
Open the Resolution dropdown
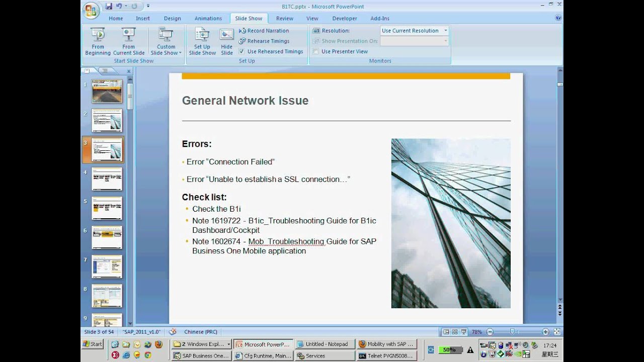click(x=445, y=31)
